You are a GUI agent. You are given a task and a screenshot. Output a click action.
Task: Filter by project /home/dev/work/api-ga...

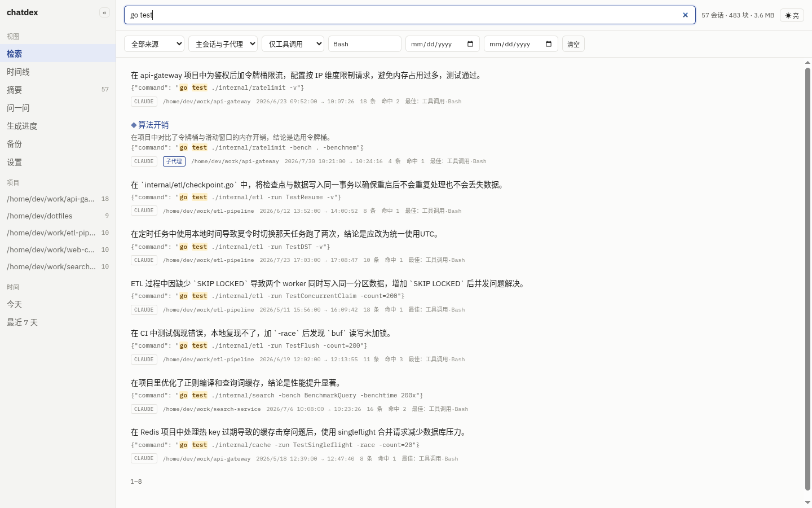point(58,199)
